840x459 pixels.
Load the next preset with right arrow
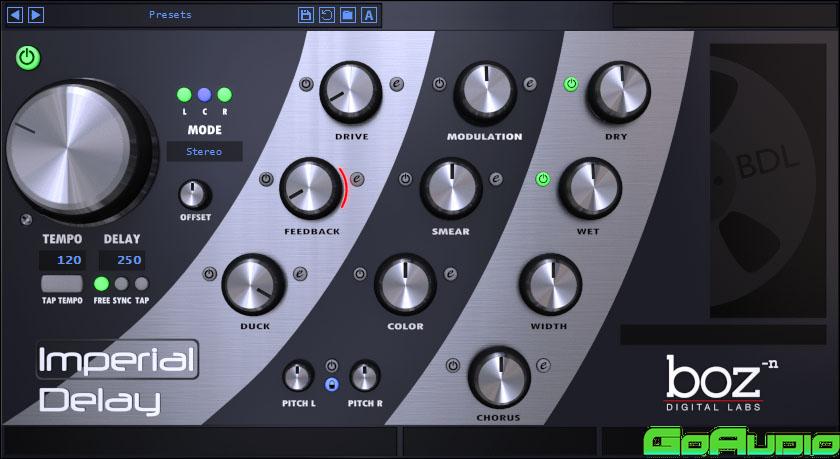click(x=36, y=15)
